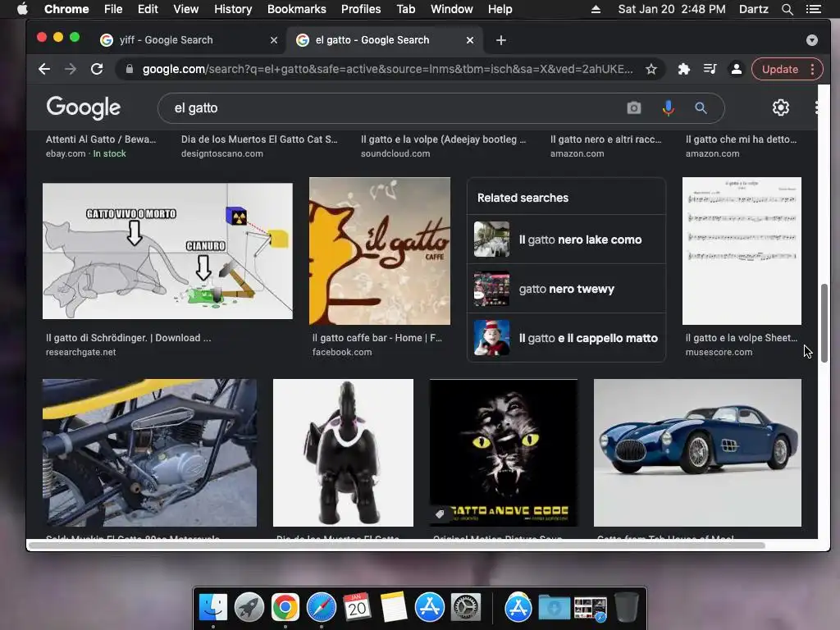Open the Chrome extensions puzzle icon
This screenshot has width=840, height=630.
[683, 69]
